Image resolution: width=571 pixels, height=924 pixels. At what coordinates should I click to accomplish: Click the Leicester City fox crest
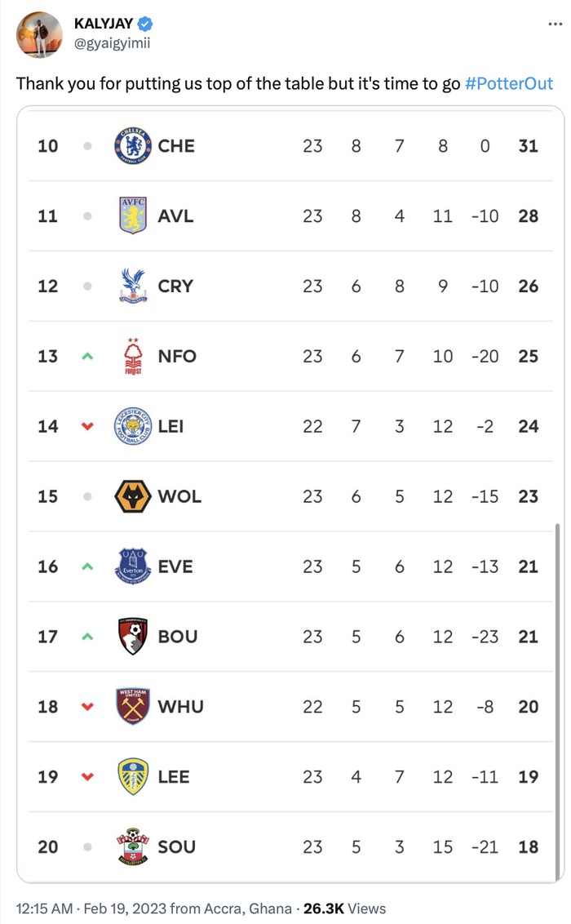(133, 426)
